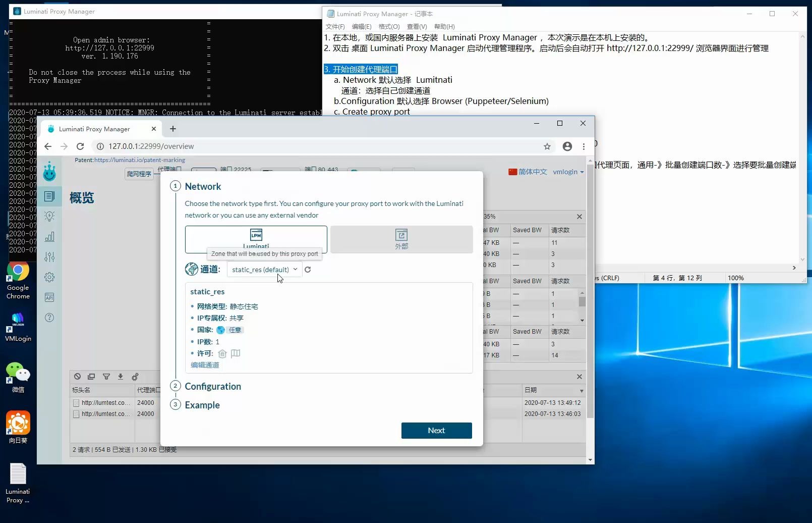The width and height of the screenshot is (812, 523).
Task: Open 文件(F) menu in Notepad
Action: click(x=335, y=27)
